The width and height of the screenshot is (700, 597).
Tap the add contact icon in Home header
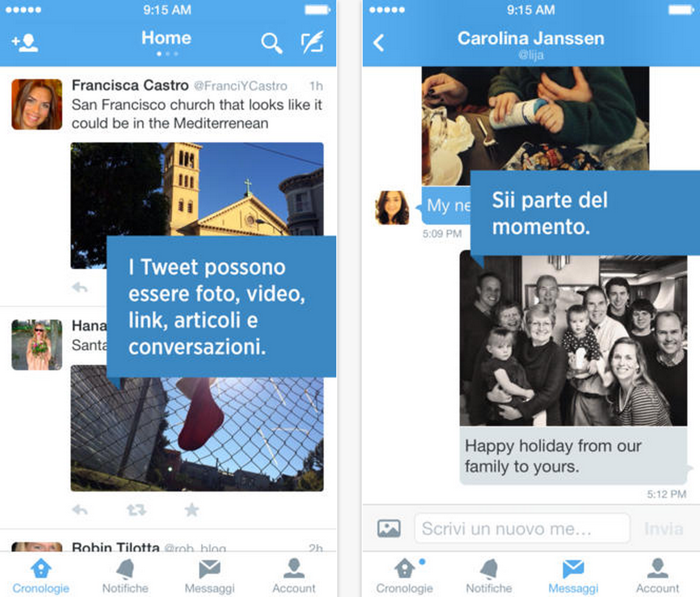pyautogui.click(x=24, y=43)
